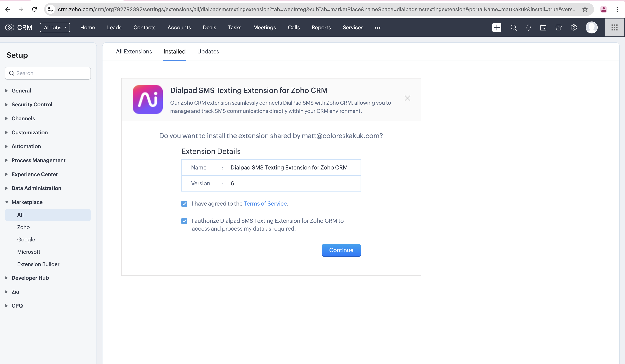
Task: Open the Deals module
Action: tap(210, 27)
